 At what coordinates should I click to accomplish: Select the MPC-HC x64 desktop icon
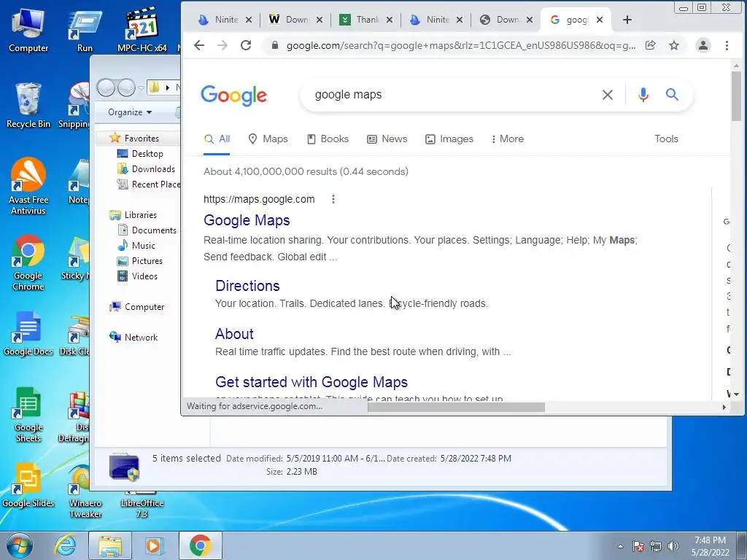tap(142, 30)
